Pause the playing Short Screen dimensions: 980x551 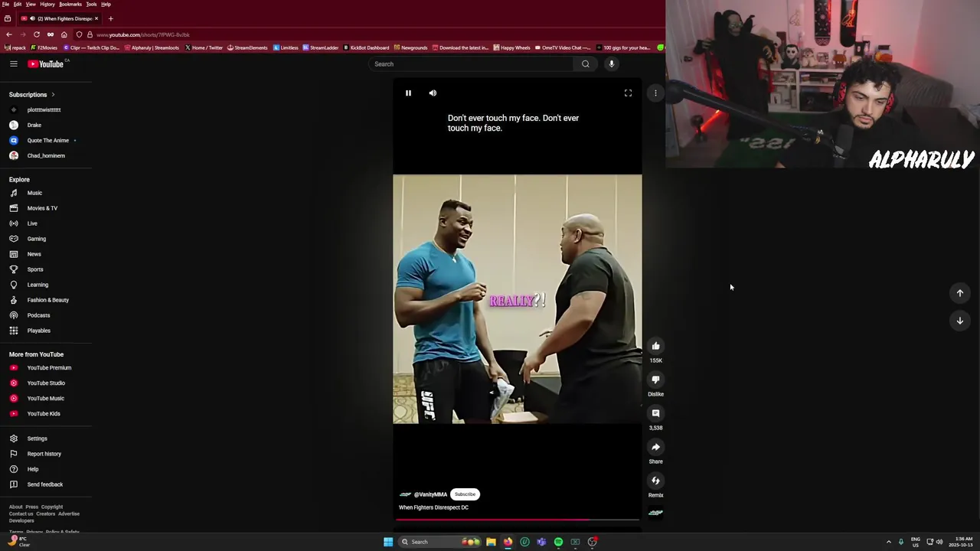point(408,93)
